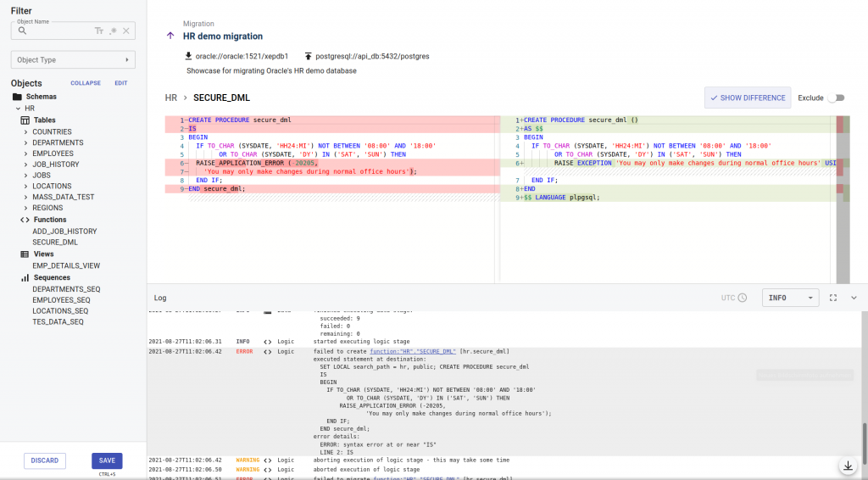The height and width of the screenshot is (480, 868).
Task: Click the Log panel title
Action: 160,298
